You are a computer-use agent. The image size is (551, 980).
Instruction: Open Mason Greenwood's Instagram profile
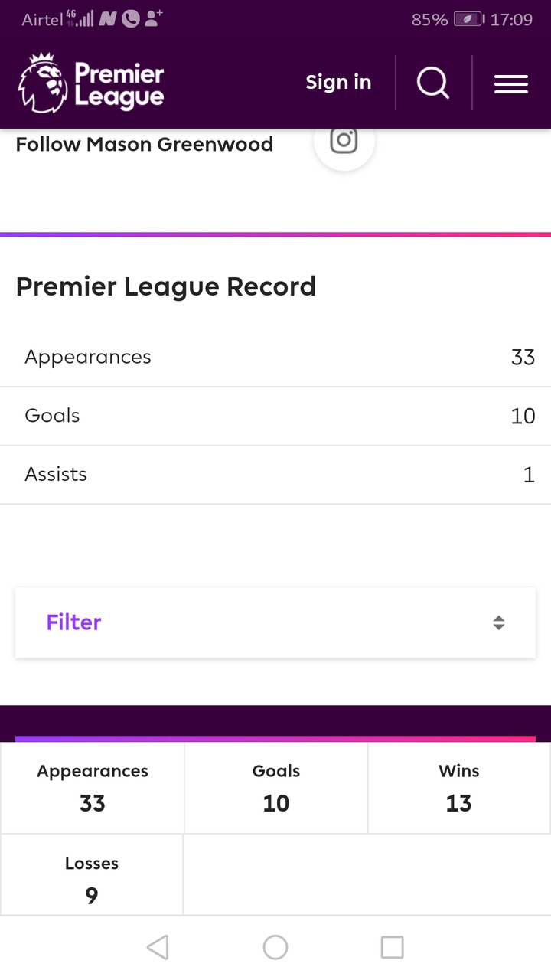click(344, 142)
